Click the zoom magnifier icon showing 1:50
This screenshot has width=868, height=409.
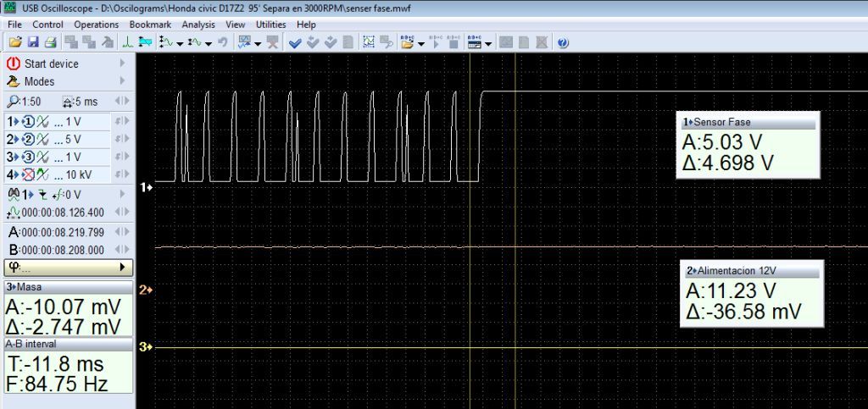[x=13, y=102]
